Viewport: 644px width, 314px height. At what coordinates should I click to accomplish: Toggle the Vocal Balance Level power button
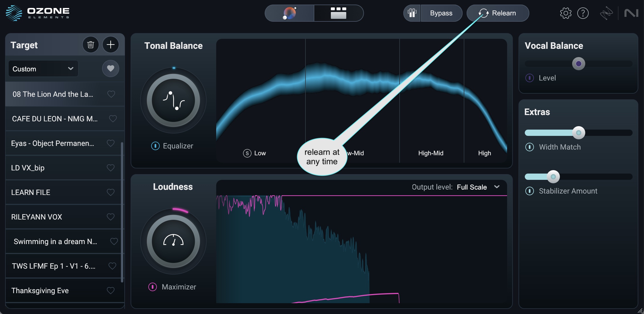pyautogui.click(x=530, y=78)
